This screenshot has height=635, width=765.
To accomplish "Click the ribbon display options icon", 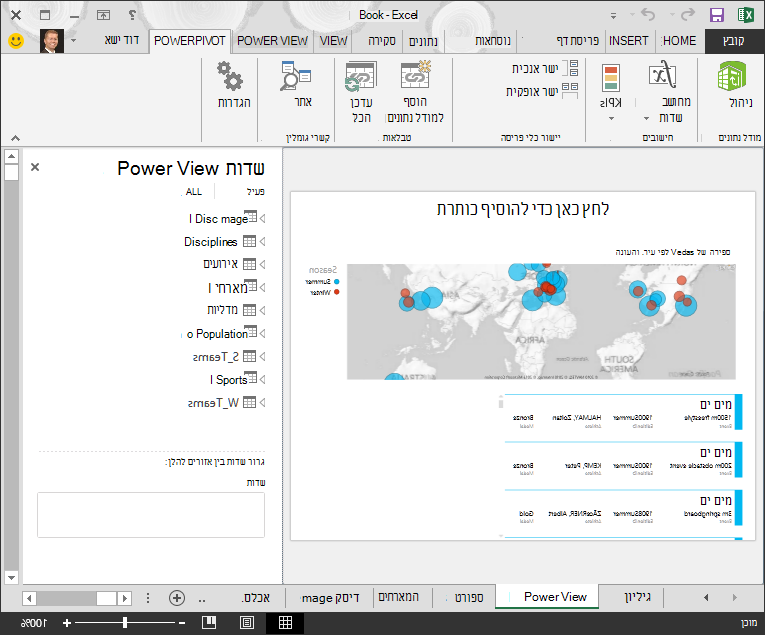I will tap(103, 15).
